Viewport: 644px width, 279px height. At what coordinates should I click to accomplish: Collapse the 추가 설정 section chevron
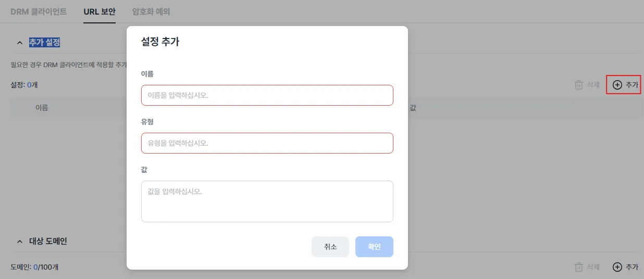click(x=20, y=43)
